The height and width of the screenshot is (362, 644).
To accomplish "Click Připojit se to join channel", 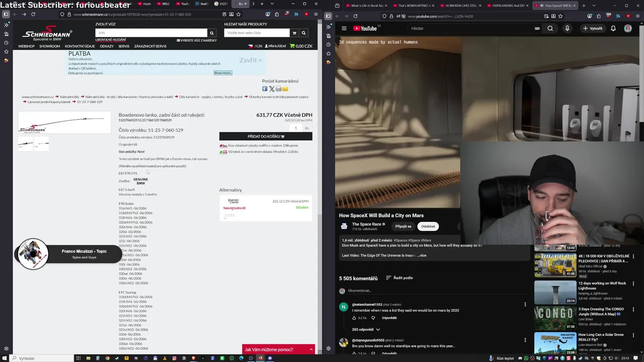I will pyautogui.click(x=403, y=226).
